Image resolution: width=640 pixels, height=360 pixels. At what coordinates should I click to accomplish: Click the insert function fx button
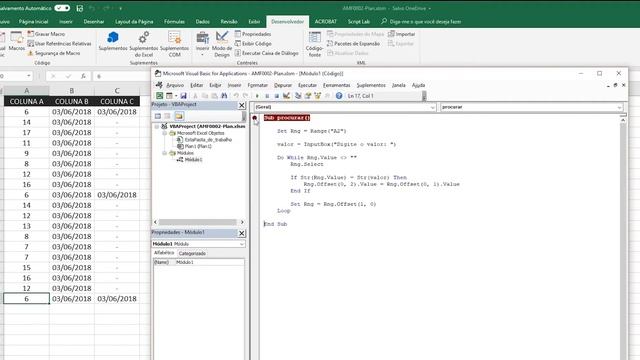pos(83,76)
